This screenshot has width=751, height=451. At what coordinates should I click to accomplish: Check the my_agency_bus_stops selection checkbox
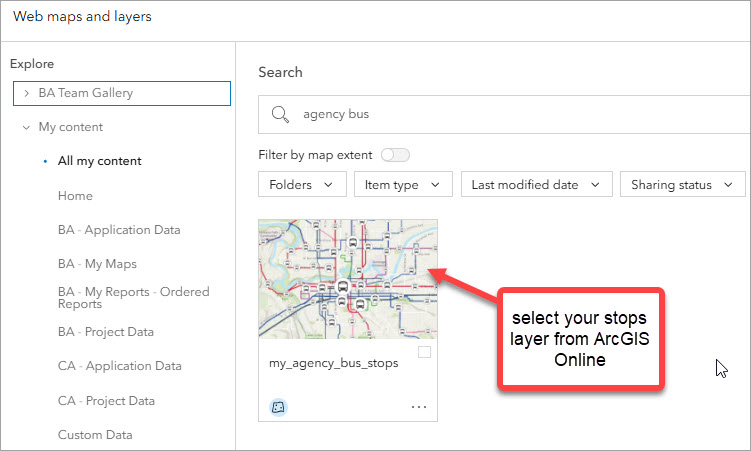click(x=424, y=352)
